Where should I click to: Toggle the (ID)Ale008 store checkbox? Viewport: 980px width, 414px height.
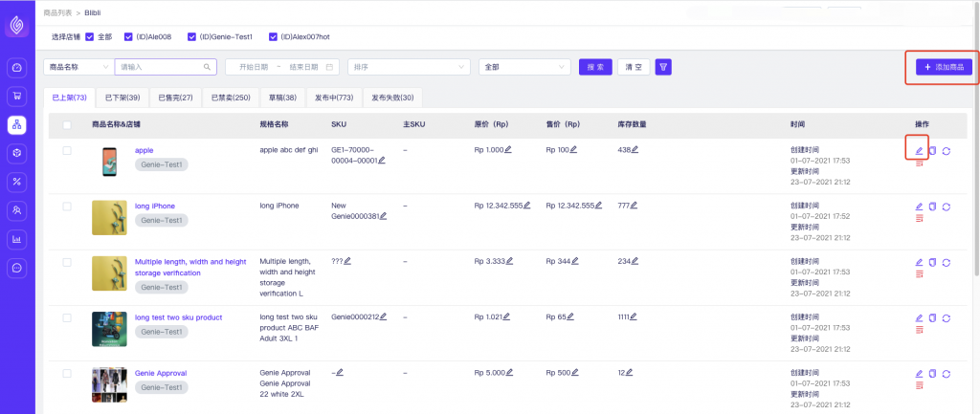[128, 37]
